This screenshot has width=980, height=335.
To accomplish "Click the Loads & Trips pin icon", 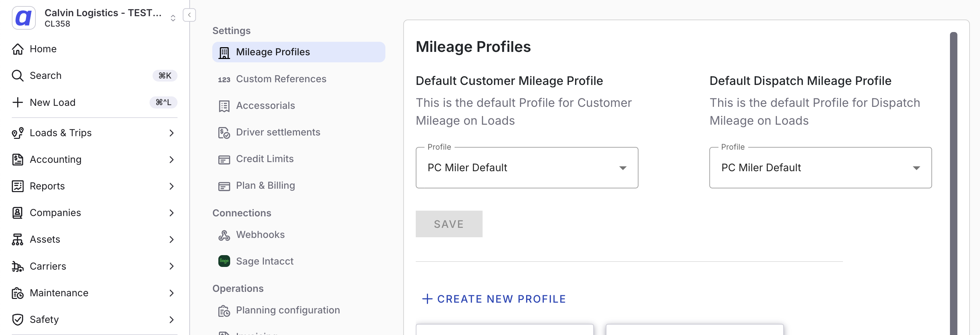I will (x=18, y=133).
